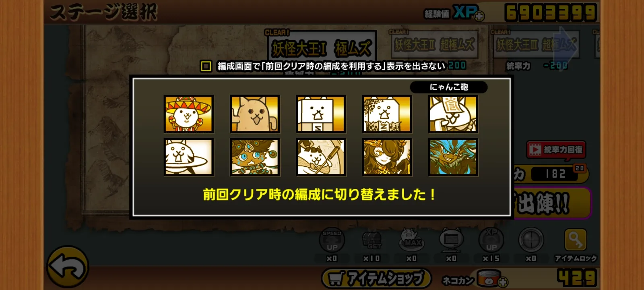The width and height of the screenshot is (644, 290).
Task: Watch video for 統率力回復 energy recovery
Action: pos(556,150)
